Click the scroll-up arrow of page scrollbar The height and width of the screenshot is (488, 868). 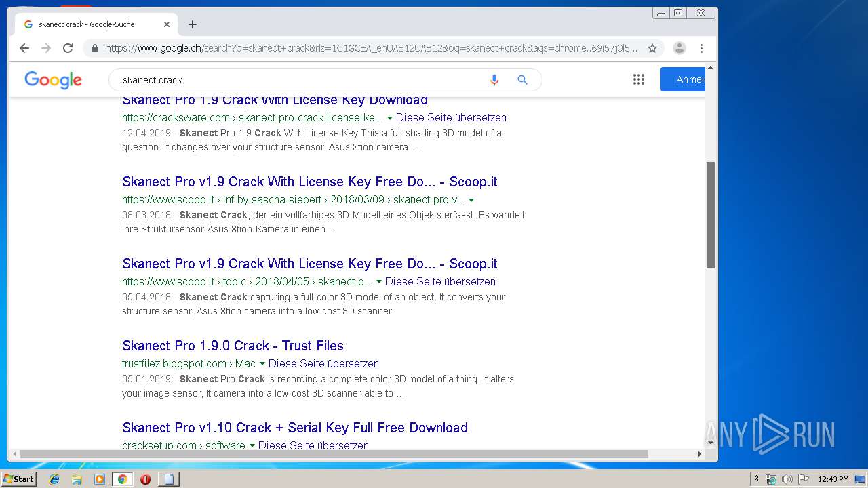click(711, 68)
